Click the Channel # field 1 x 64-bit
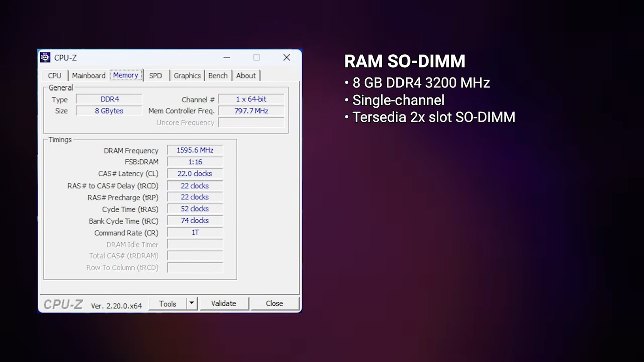644x362 pixels. click(x=251, y=99)
